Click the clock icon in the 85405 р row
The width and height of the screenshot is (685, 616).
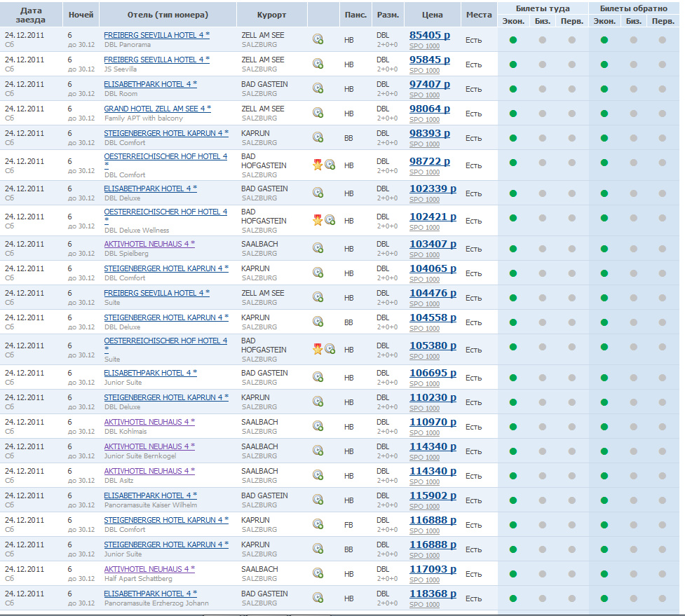318,40
